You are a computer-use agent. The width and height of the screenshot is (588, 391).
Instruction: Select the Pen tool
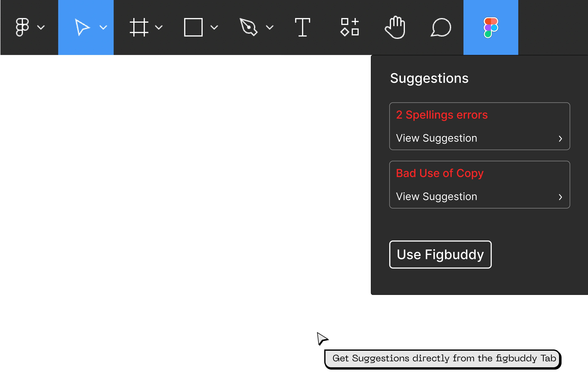click(248, 27)
